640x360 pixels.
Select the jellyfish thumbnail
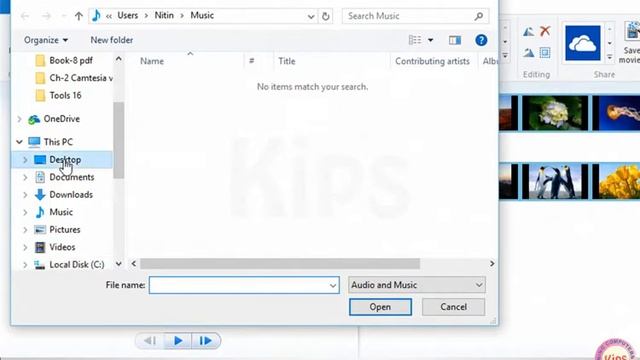[616, 113]
